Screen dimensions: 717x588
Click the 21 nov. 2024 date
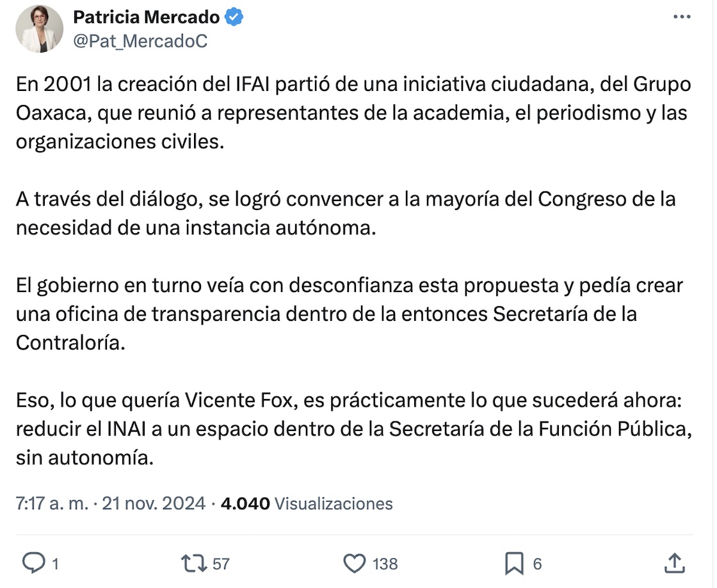click(x=153, y=503)
